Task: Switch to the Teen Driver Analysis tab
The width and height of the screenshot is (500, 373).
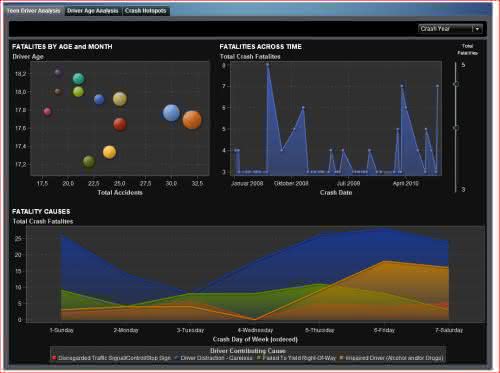Action: 33,11
